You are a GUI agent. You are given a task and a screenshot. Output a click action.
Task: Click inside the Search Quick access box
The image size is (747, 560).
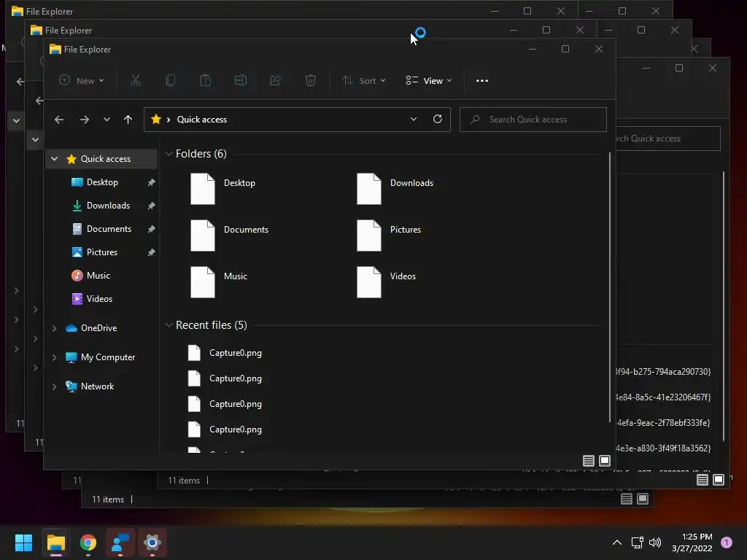click(x=533, y=120)
